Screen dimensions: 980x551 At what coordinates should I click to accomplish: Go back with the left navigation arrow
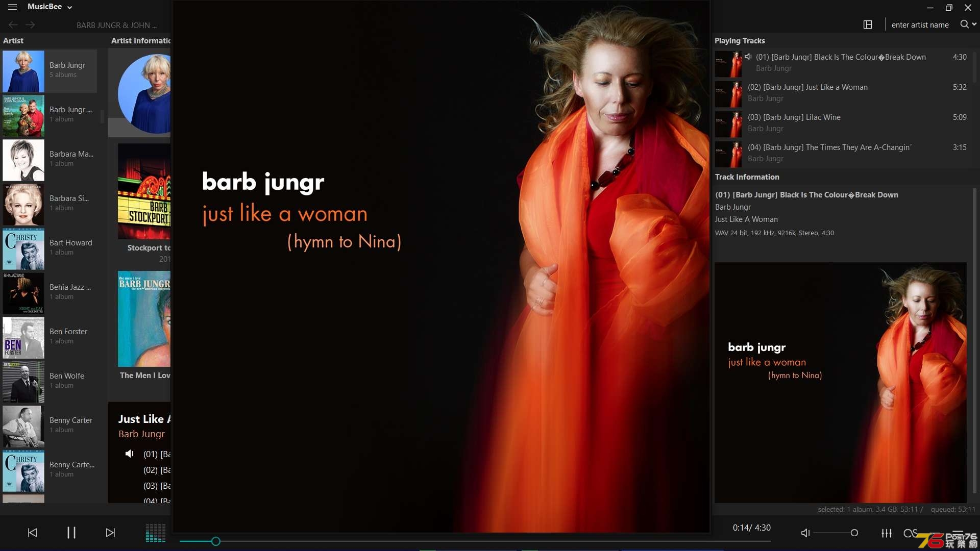pos(13,24)
